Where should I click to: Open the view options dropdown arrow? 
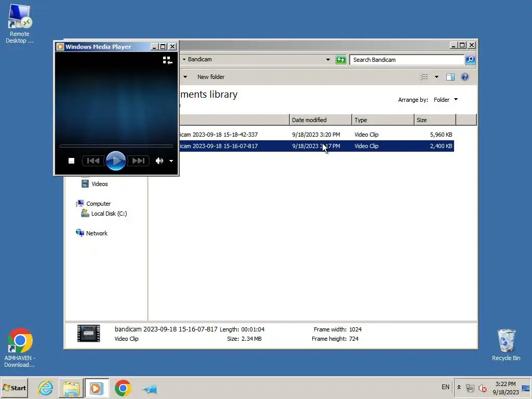[436, 77]
